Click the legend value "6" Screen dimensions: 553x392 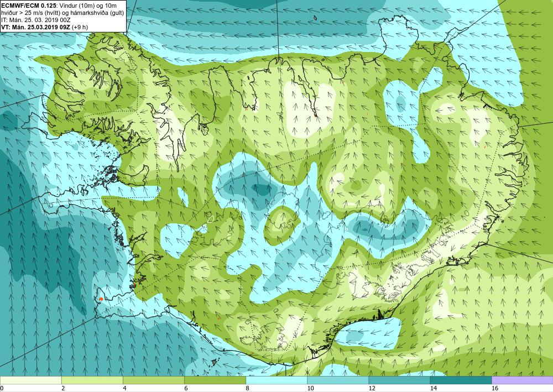pos(186,388)
